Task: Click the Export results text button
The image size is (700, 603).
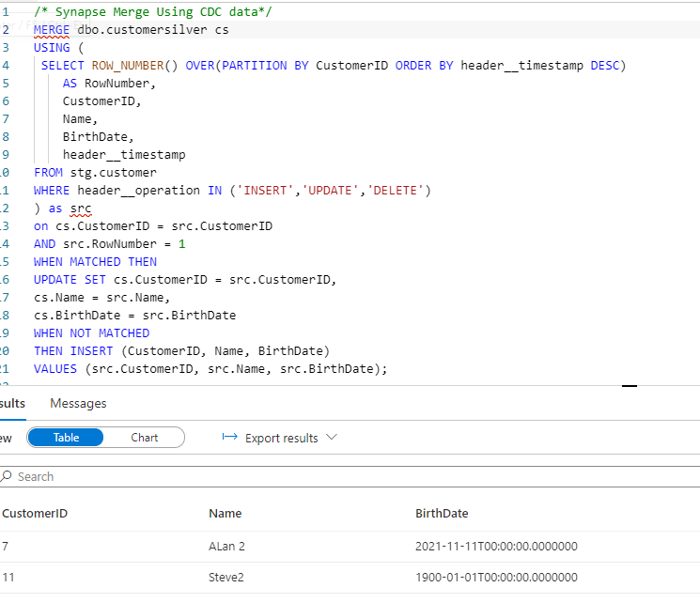Action: [281, 438]
